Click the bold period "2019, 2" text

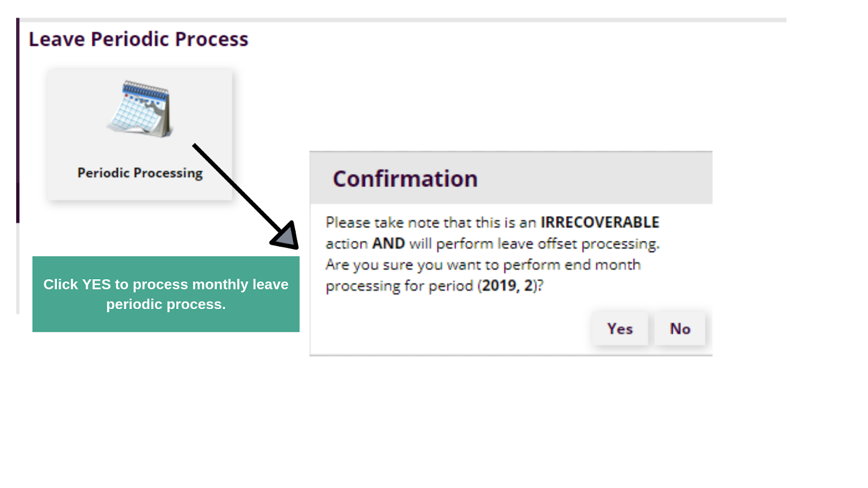pyautogui.click(x=507, y=286)
